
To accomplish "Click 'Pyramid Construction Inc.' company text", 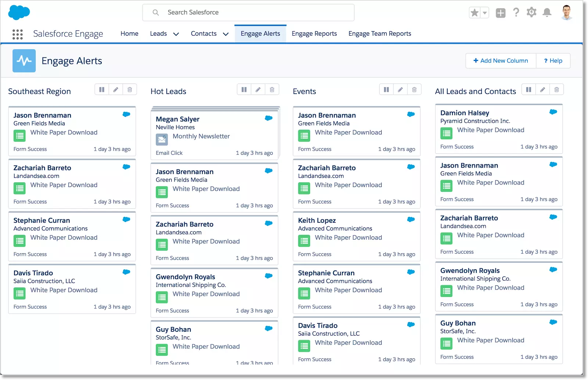I will pos(475,121).
